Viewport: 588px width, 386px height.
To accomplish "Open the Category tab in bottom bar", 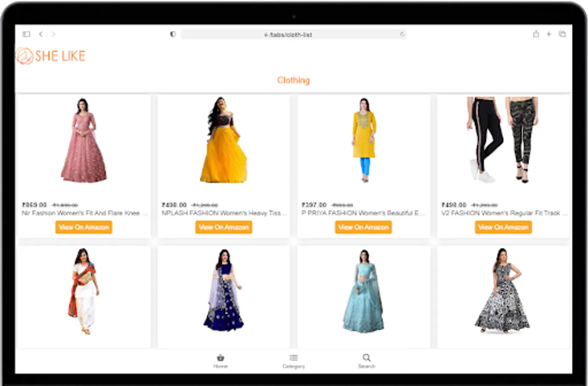I will point(293,361).
